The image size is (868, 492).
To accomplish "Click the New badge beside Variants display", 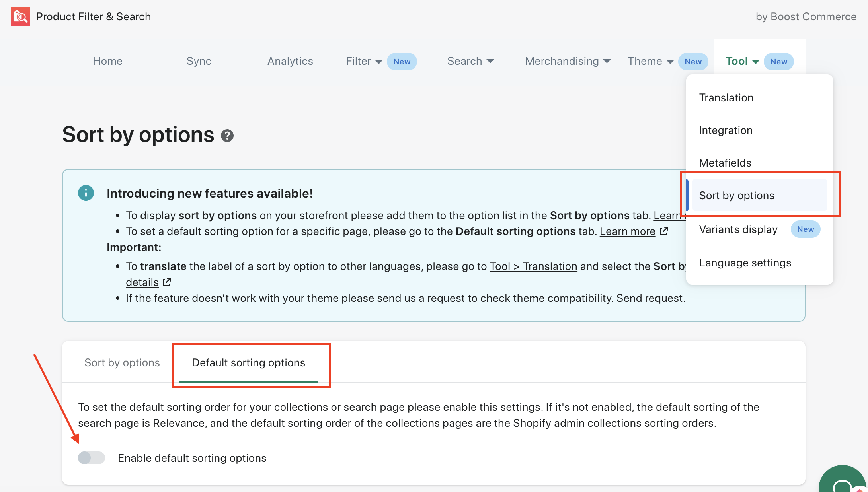I will click(x=806, y=229).
